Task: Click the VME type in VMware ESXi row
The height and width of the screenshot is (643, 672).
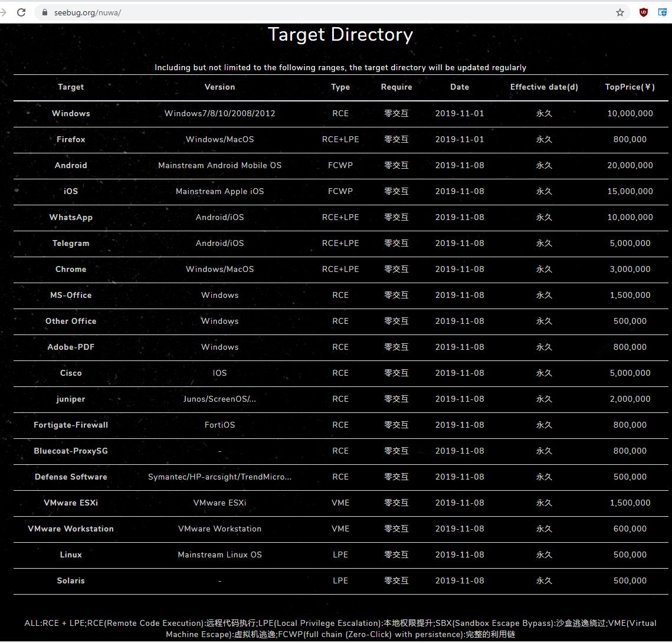Action: (x=340, y=503)
